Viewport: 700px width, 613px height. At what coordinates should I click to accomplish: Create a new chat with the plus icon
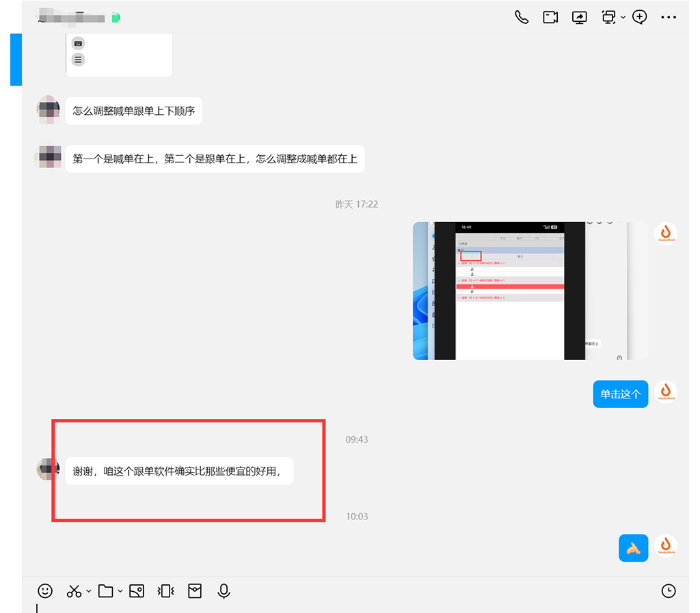(639, 17)
